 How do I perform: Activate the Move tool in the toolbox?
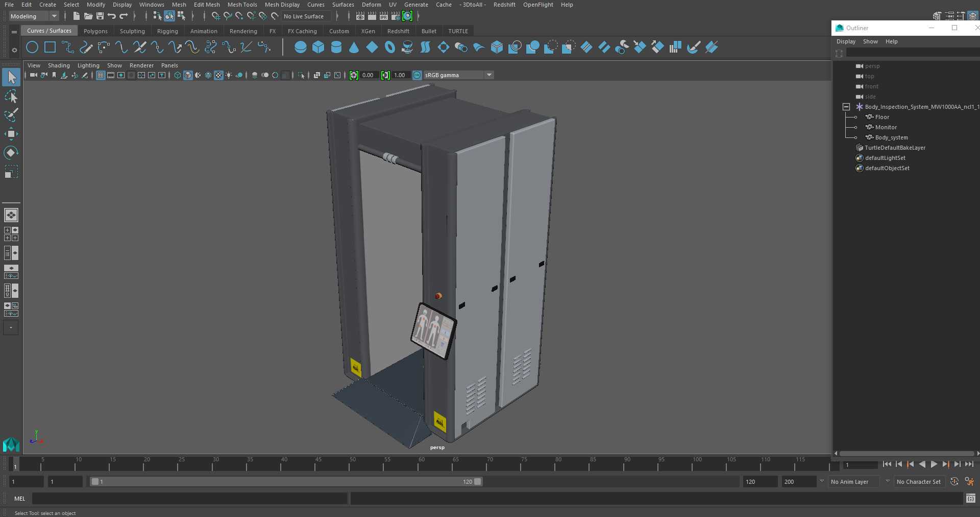(11, 134)
